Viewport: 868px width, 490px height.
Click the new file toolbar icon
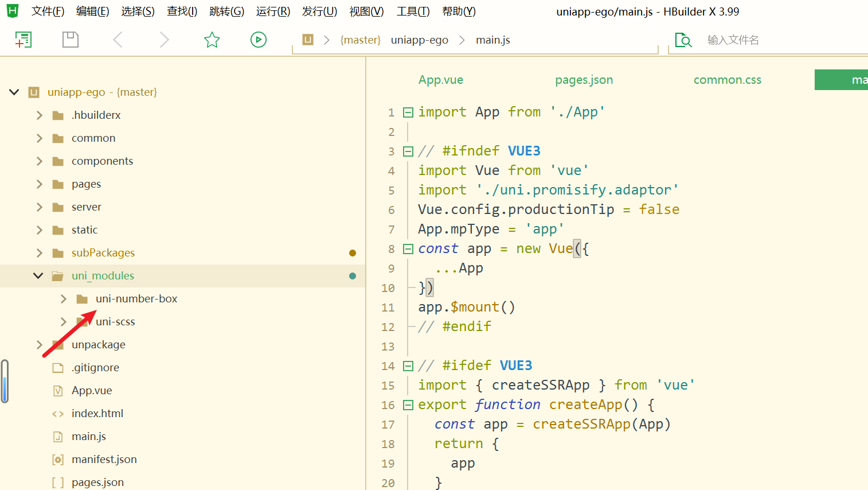pos(23,40)
